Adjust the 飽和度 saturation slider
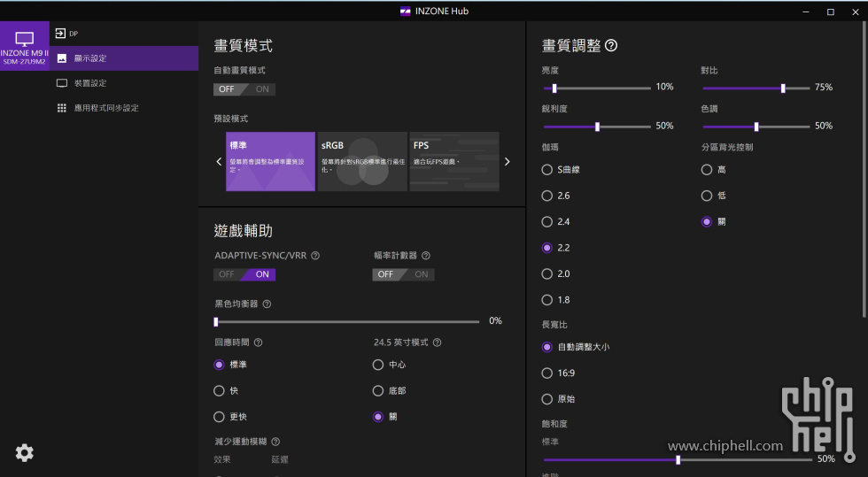The width and height of the screenshot is (868, 477). pyautogui.click(x=678, y=460)
